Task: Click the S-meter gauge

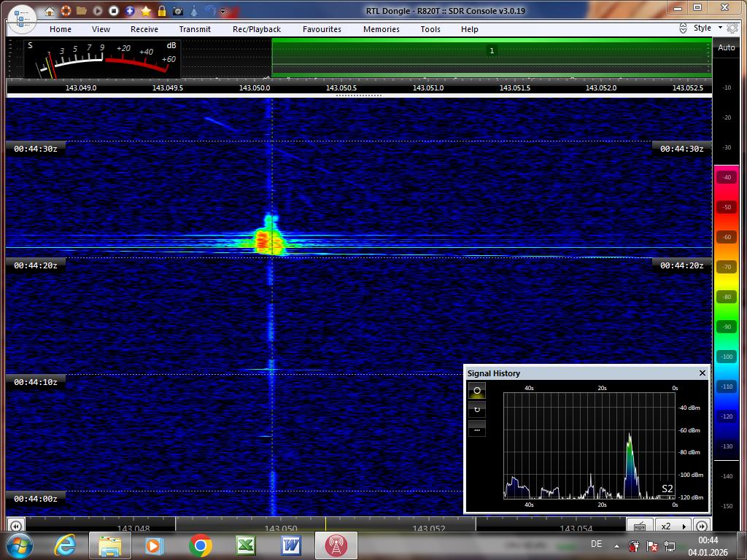Action: pyautogui.click(x=102, y=59)
